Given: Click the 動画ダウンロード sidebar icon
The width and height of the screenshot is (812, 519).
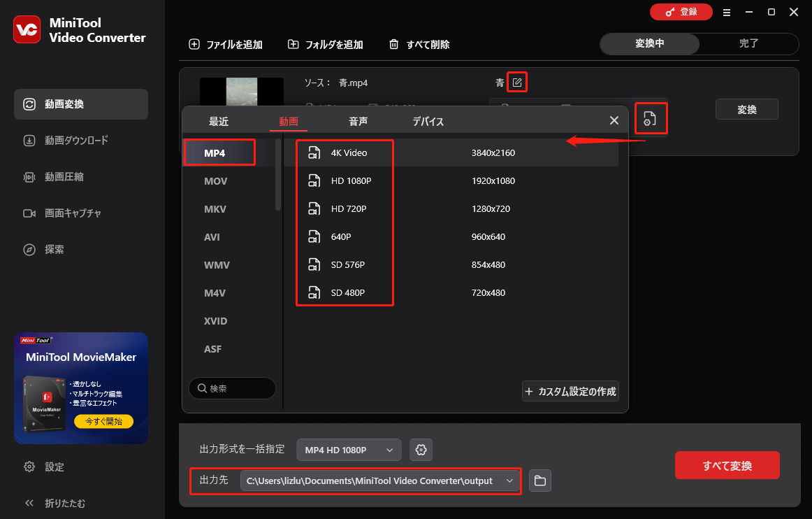Looking at the screenshot, I should [x=29, y=141].
